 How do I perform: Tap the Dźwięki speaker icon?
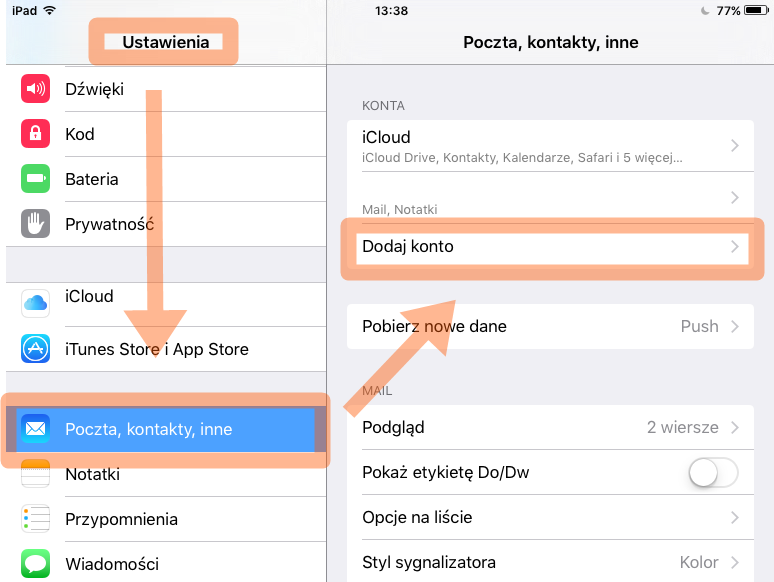click(36, 89)
